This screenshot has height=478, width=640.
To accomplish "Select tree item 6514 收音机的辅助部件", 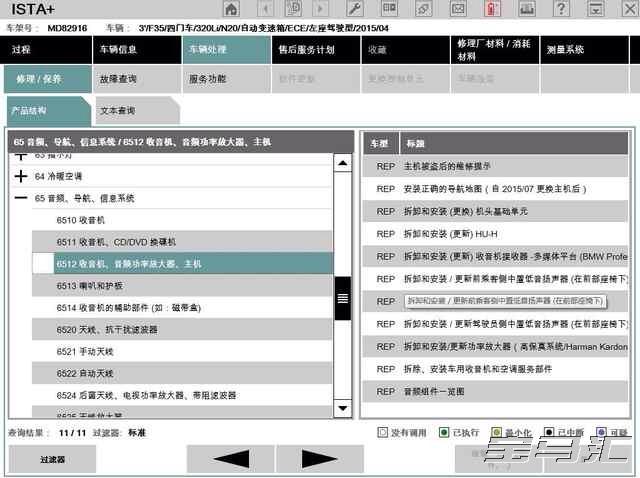I will pyautogui.click(x=182, y=307).
